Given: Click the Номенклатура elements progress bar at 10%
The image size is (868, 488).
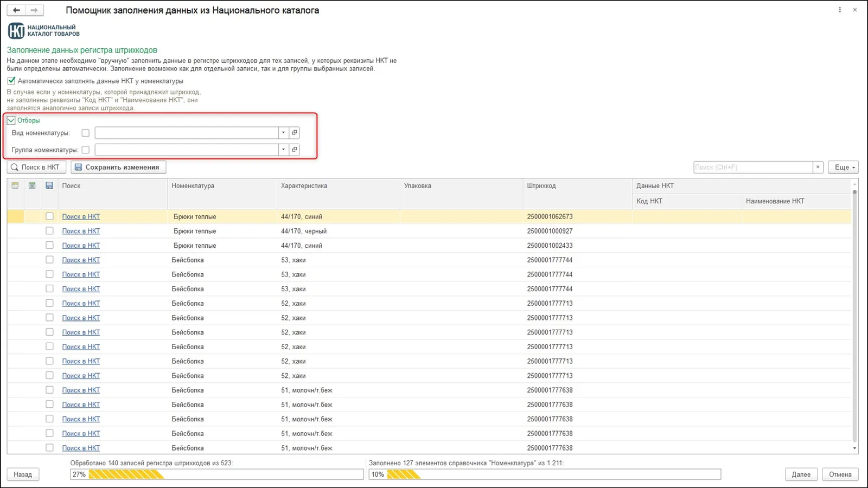Looking at the screenshot, I should [x=545, y=474].
